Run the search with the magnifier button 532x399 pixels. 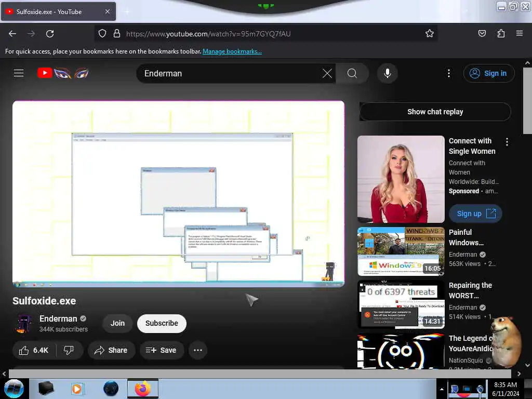point(352,73)
